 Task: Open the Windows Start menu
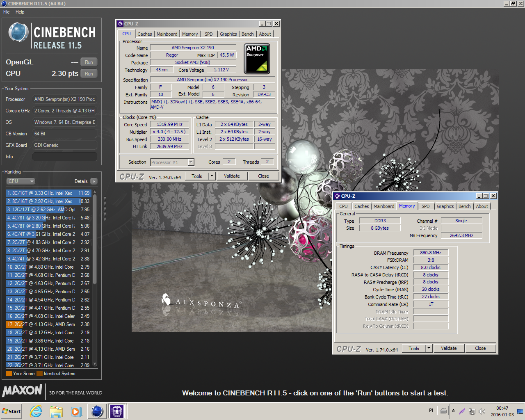coord(11,411)
